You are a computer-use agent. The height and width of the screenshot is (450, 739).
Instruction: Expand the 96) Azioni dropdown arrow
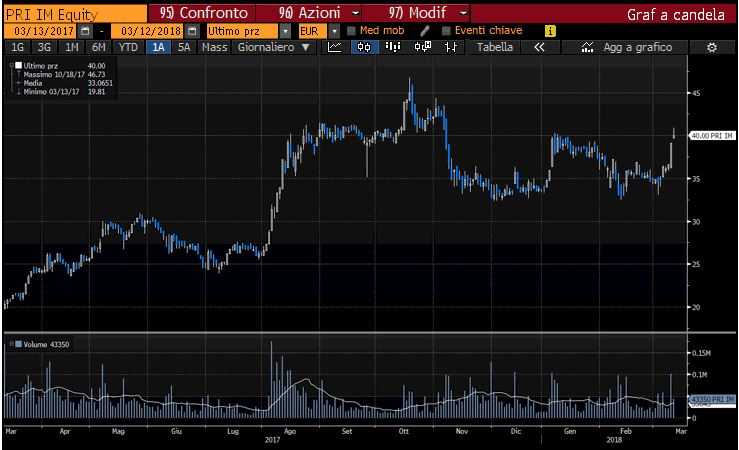click(355, 13)
